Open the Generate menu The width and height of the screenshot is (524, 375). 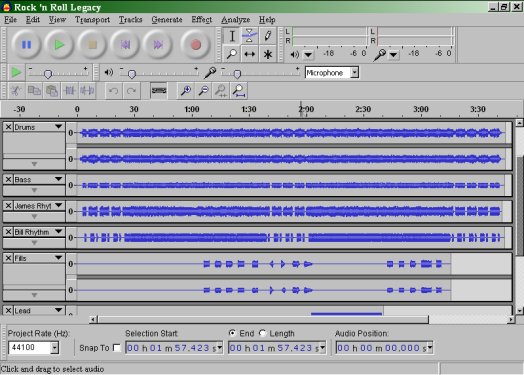point(167,20)
